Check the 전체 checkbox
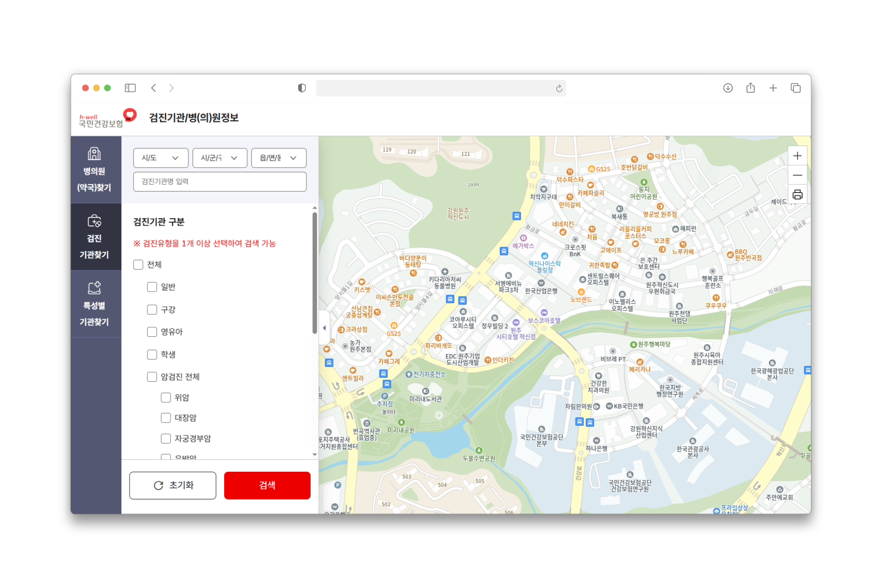Screen dimensions: 882x588 (138, 265)
